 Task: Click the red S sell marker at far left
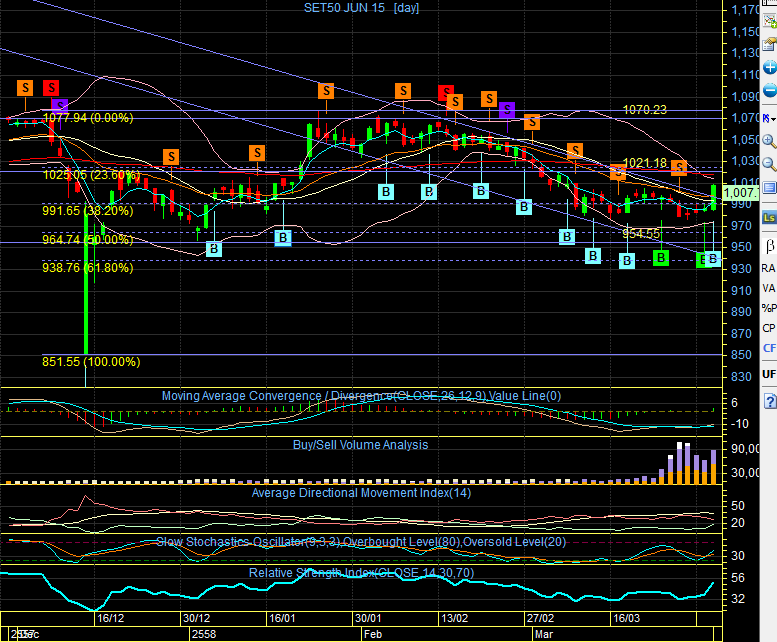51,88
